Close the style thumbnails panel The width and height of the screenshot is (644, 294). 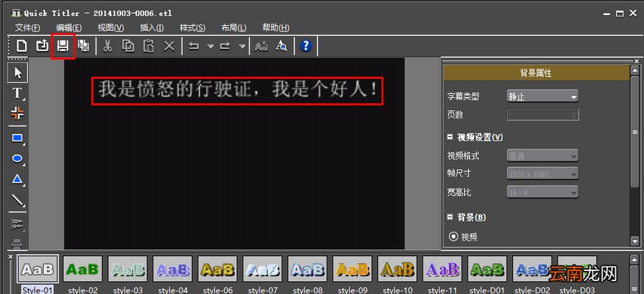(x=11, y=257)
